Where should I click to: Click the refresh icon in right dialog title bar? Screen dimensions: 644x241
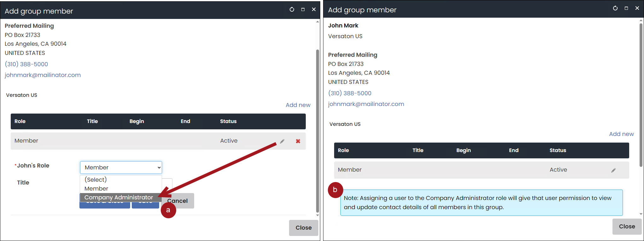click(x=615, y=8)
